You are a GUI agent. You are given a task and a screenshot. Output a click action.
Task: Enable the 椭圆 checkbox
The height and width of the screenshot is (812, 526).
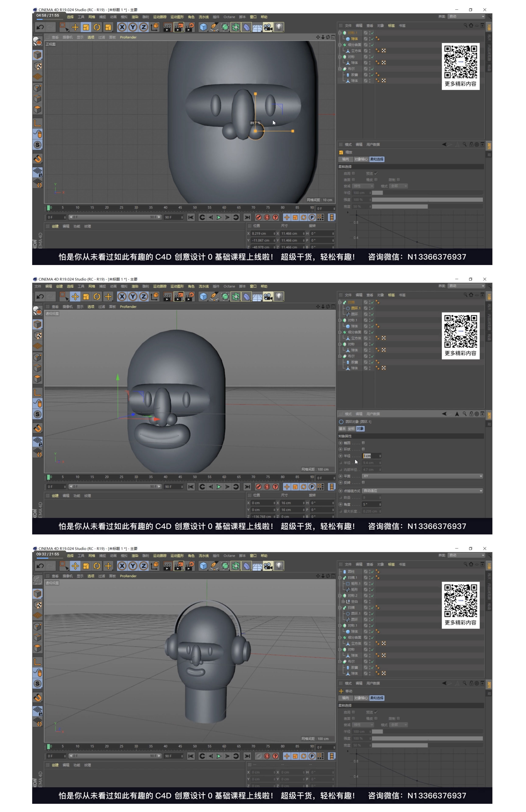(x=363, y=443)
